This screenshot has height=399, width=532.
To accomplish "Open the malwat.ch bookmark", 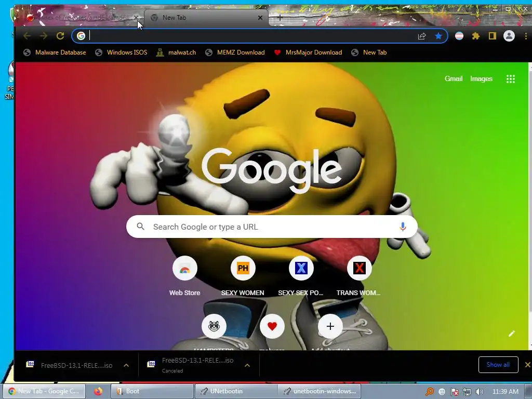I will 176,52.
